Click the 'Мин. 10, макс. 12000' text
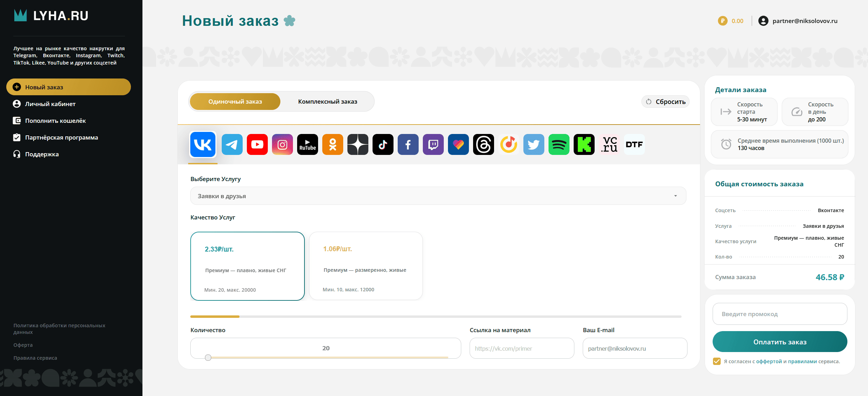868x396 pixels. 348,290
